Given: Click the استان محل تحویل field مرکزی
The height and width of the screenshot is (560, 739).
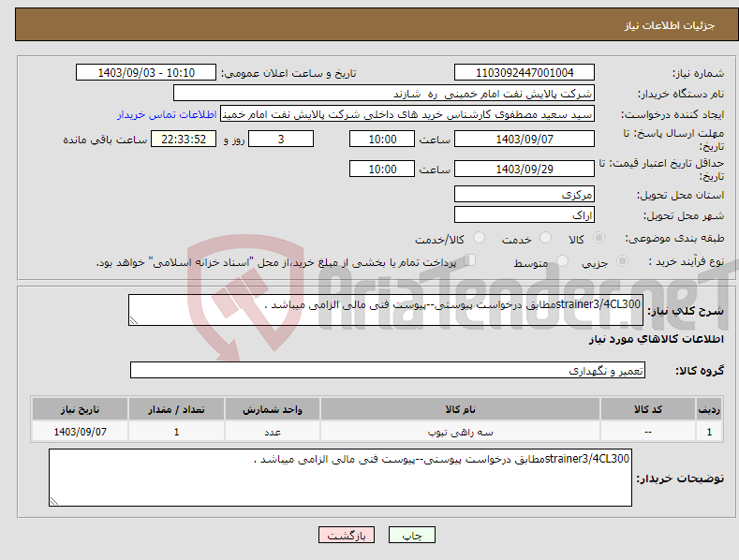Looking at the screenshot, I should coord(525,194).
